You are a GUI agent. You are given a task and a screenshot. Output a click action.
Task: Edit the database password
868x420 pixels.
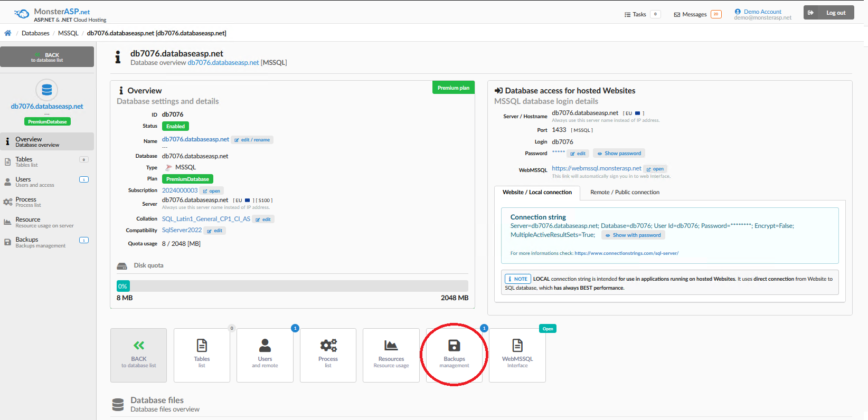tap(578, 154)
